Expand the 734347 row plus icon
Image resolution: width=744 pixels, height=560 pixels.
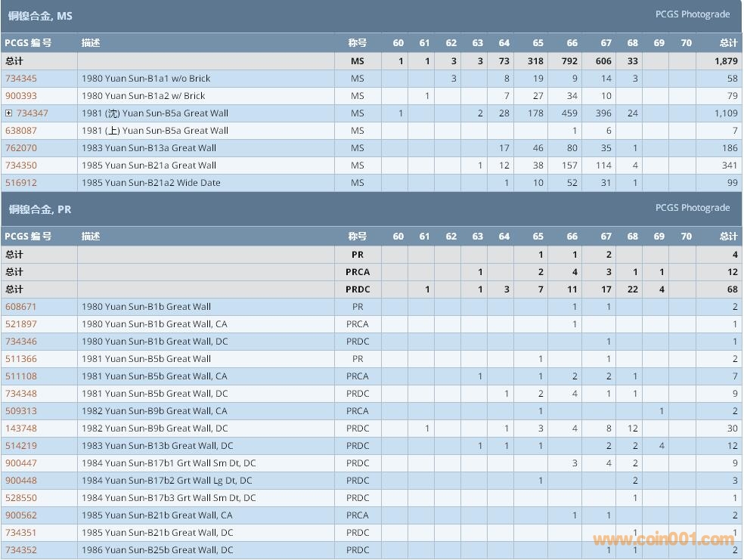point(8,113)
